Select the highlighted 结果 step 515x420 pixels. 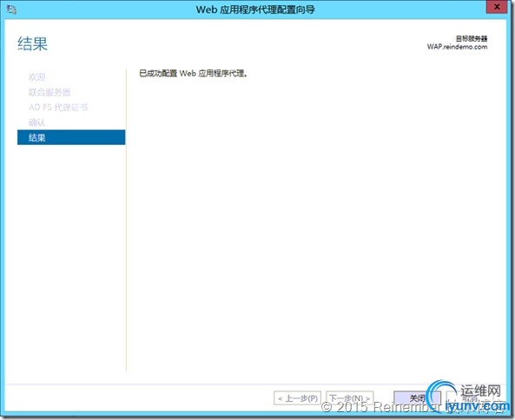[x=71, y=137]
